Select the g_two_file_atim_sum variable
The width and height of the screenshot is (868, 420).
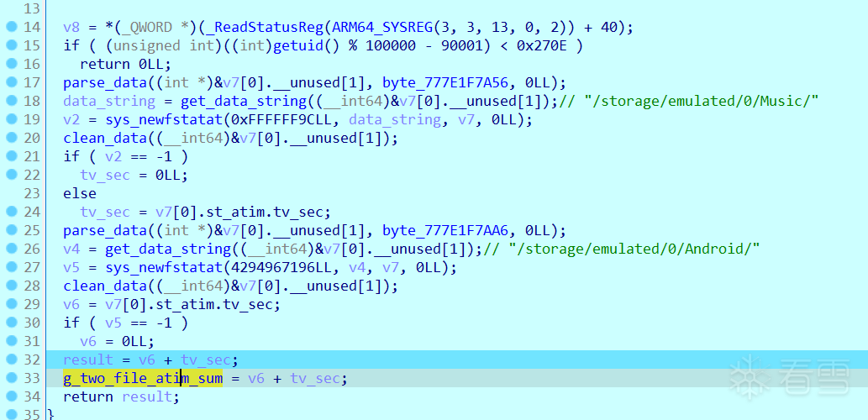[x=143, y=379]
